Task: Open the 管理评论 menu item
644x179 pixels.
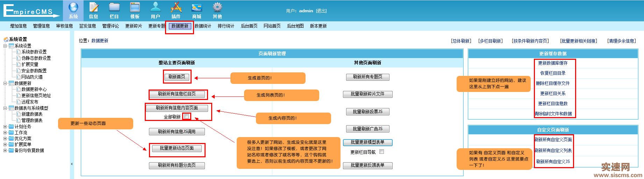Action: pyautogui.click(x=110, y=26)
